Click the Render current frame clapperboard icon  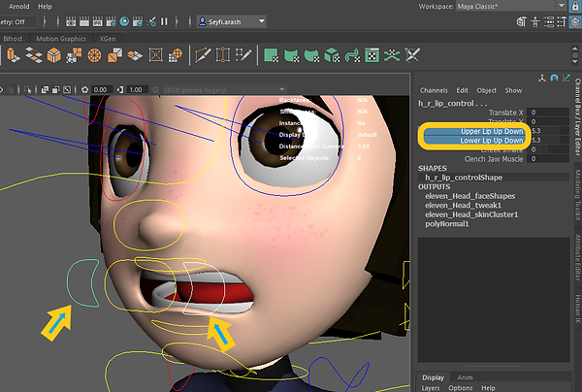(84, 21)
